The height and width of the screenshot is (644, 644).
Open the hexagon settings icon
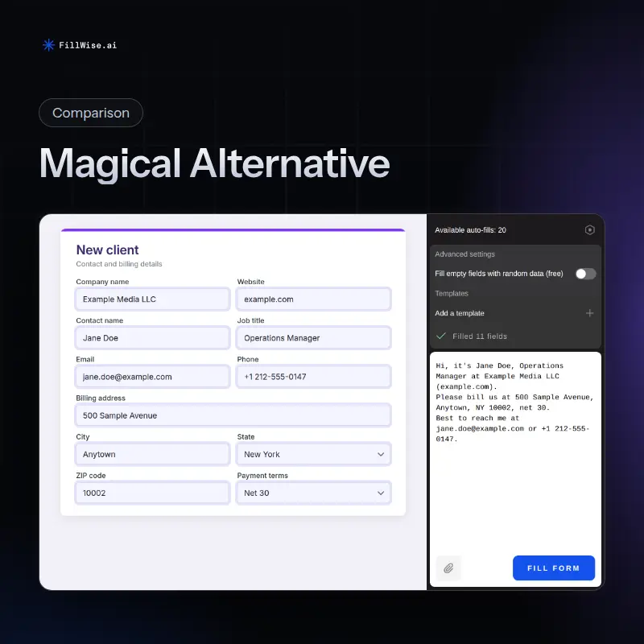(589, 230)
